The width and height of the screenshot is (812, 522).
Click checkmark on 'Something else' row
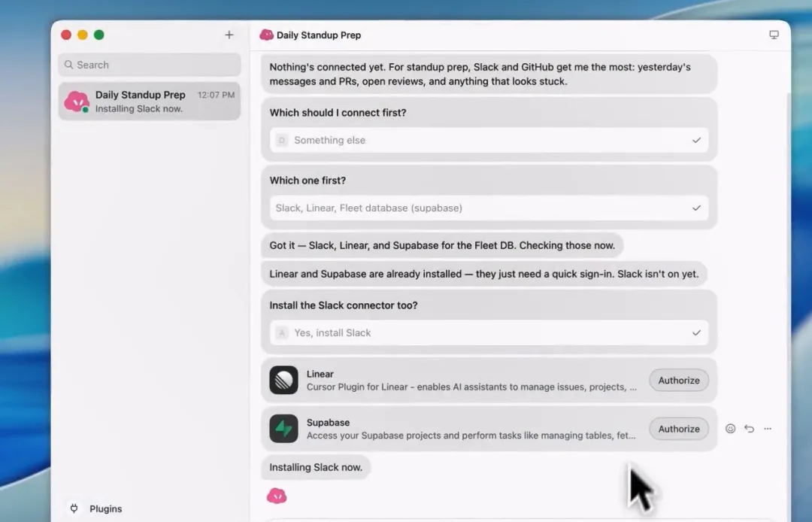tap(696, 141)
